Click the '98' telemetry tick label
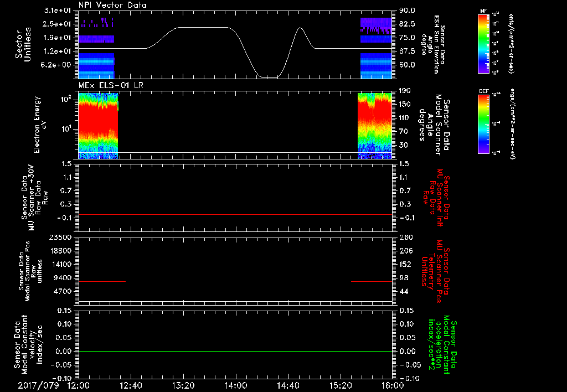Viewport: 567px width, 392px height. 404,278
